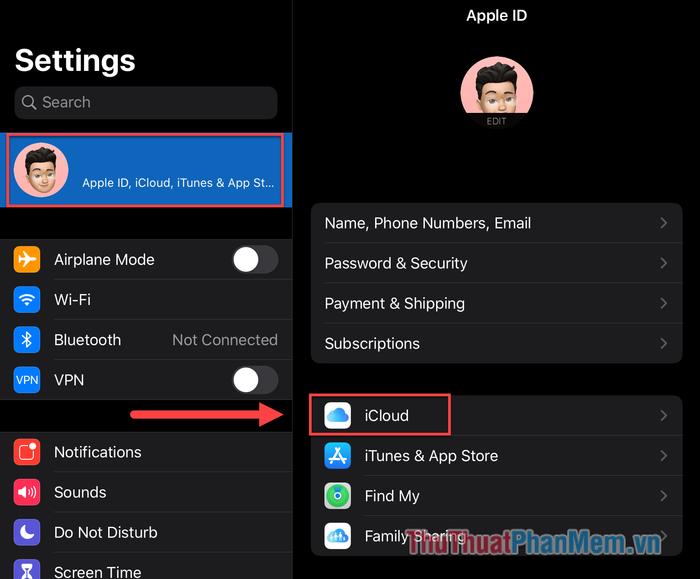Expand the Name, Phone Numbers, Email chevron
700x579 pixels.
point(664,223)
